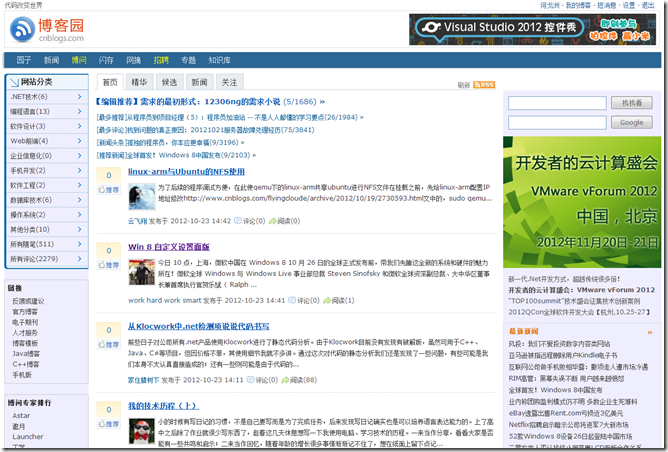Open the 从Klocwork中.net检测项 post title
The height and width of the screenshot is (452, 668).
click(199, 326)
